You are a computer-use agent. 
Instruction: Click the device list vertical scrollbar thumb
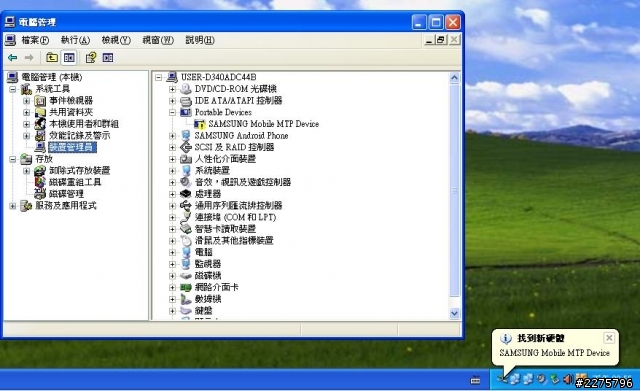pos(455,190)
